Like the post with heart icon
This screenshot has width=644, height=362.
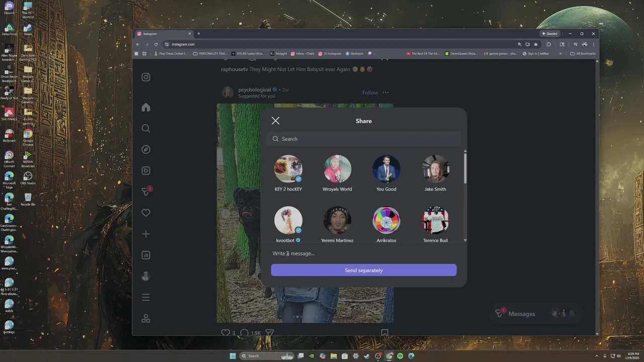225,332
